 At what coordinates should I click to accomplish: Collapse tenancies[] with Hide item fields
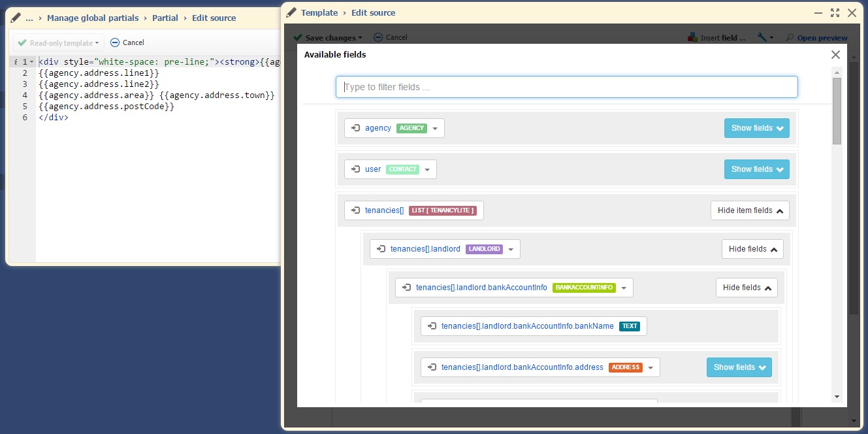point(750,210)
